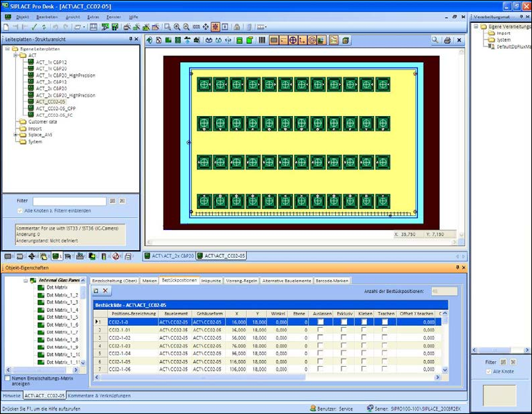The image size is (532, 414).
Task: Click the printer icon in board view
Action: click(x=447, y=40)
